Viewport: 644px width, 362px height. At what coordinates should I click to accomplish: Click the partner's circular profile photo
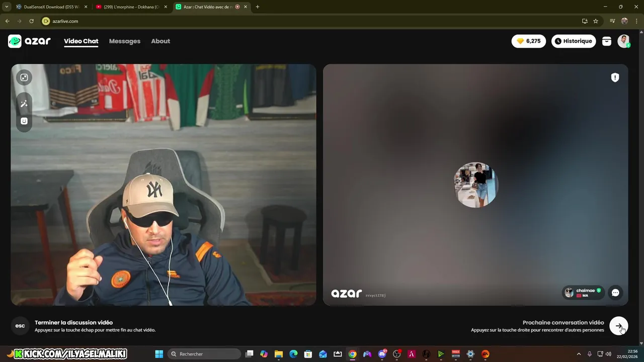click(x=475, y=185)
